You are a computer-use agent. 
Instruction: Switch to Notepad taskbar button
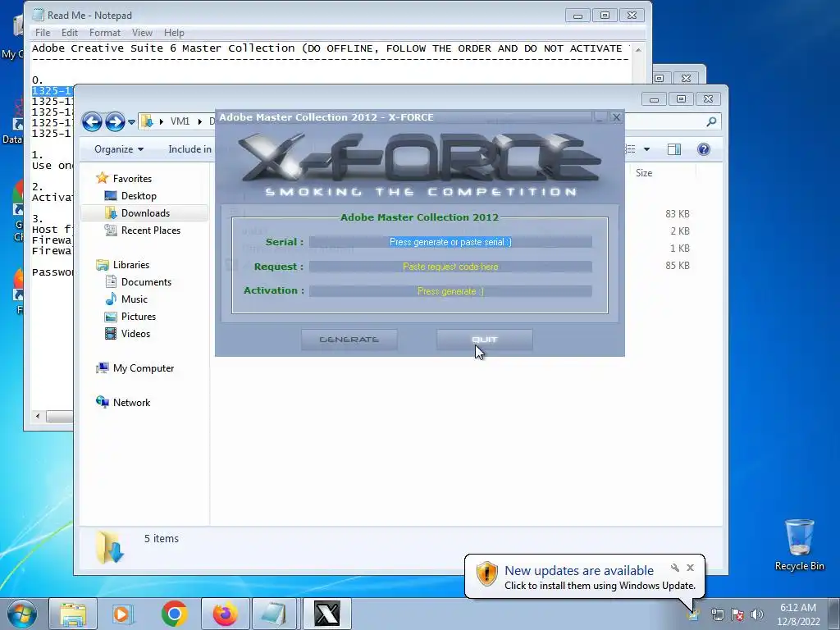(x=275, y=614)
